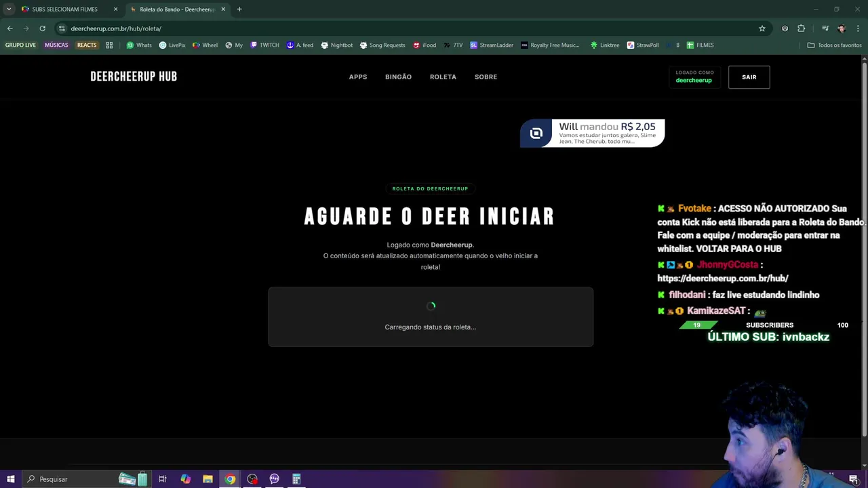Image resolution: width=868 pixels, height=488 pixels.
Task: Open the StreamLadder bookmark
Action: (x=492, y=45)
